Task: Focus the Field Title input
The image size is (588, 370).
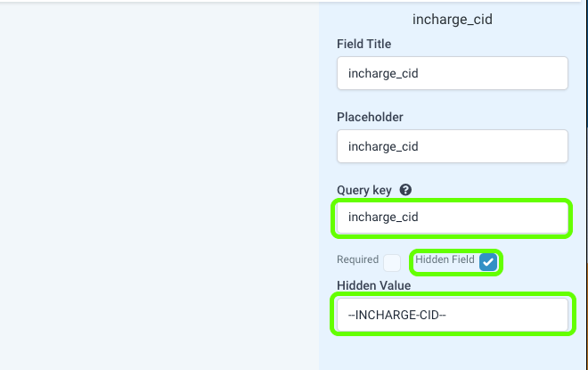Action: pyautogui.click(x=453, y=73)
